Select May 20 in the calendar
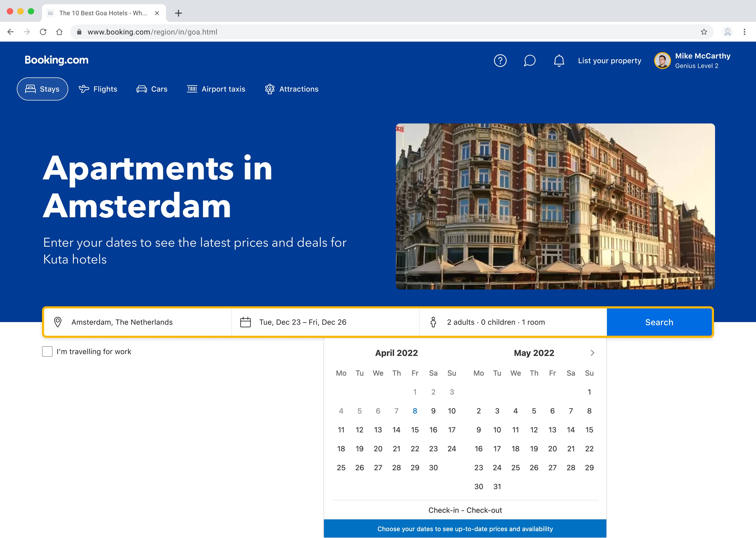 [x=552, y=449]
